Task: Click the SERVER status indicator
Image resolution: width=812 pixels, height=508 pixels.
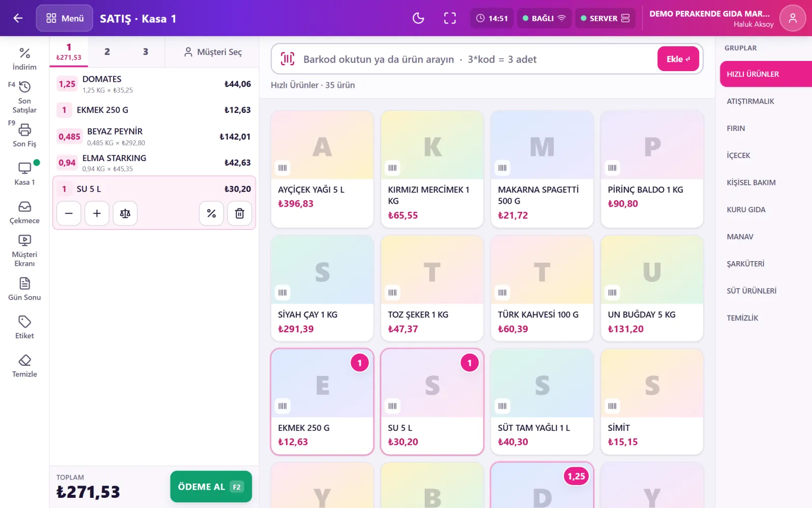Action: (605, 18)
